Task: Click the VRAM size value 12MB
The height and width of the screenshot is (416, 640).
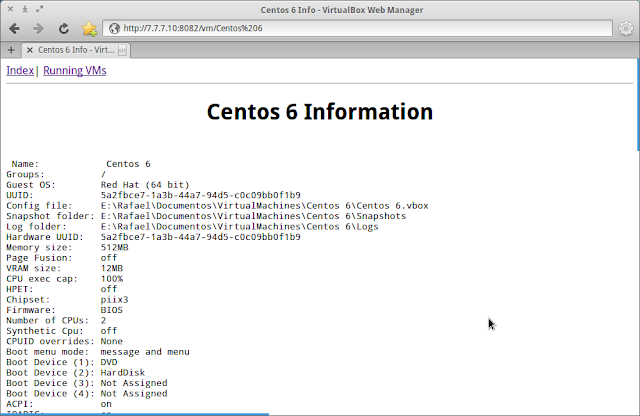Action: tap(112, 268)
